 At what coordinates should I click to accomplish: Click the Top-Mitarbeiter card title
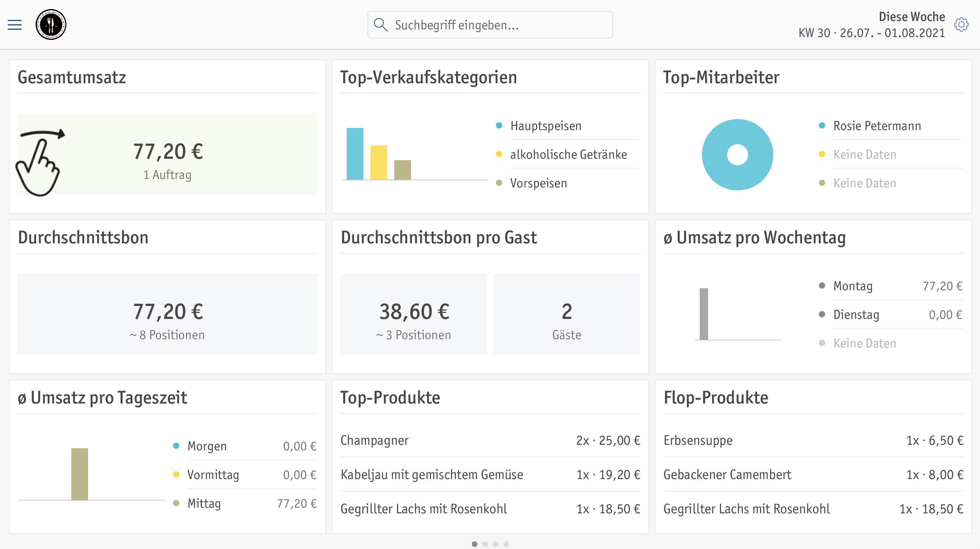(x=721, y=77)
